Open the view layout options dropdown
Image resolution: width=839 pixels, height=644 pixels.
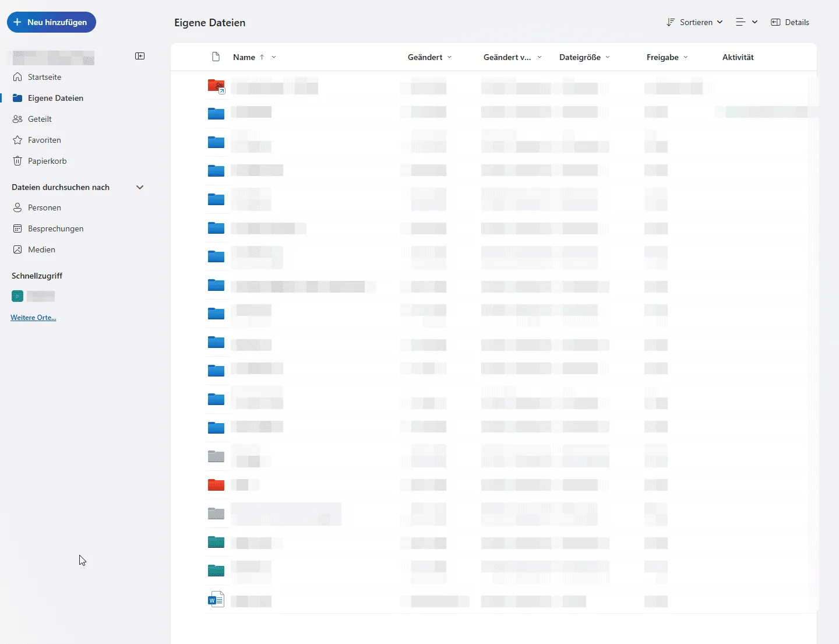[746, 22]
